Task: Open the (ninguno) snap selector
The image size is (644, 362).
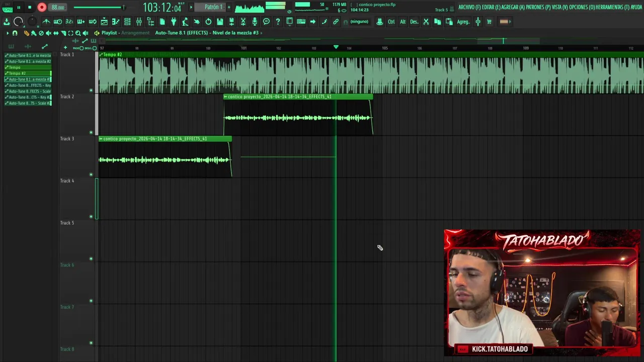Action: click(x=359, y=22)
